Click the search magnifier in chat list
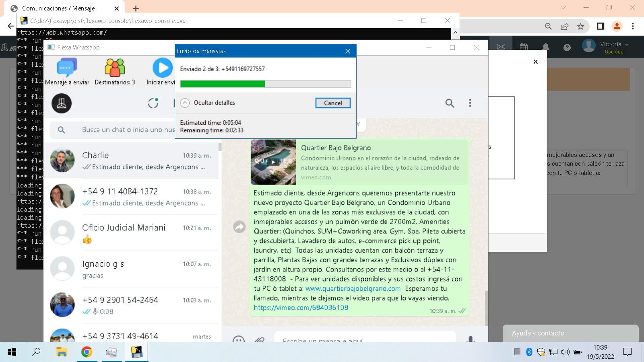644x362 pixels. [61, 130]
